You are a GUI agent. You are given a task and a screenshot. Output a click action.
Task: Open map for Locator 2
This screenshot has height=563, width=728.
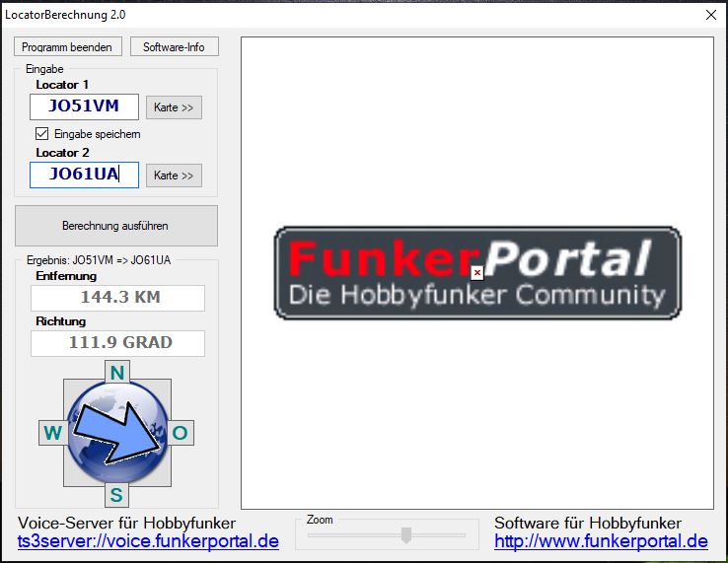[174, 176]
